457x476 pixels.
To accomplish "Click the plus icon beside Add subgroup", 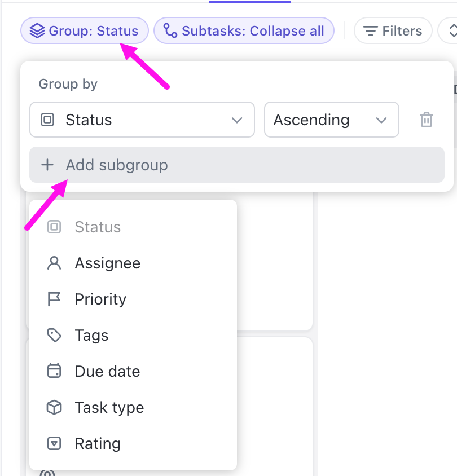I will (47, 165).
